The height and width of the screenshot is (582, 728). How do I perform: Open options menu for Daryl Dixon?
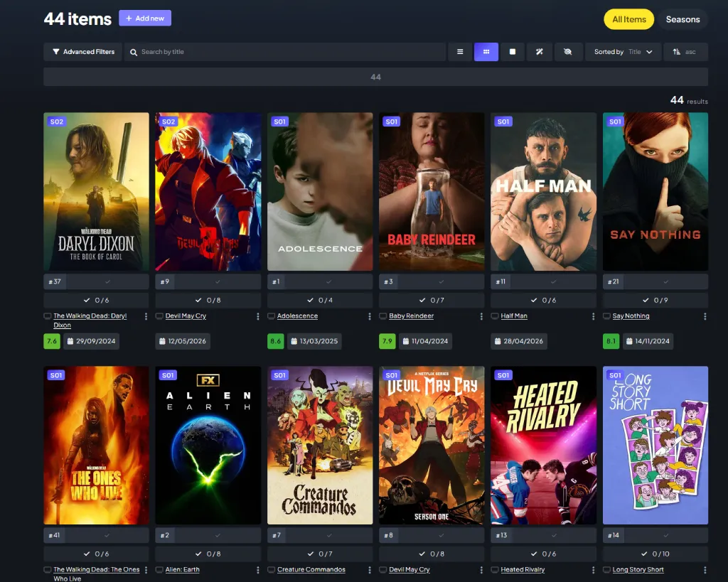tap(146, 316)
